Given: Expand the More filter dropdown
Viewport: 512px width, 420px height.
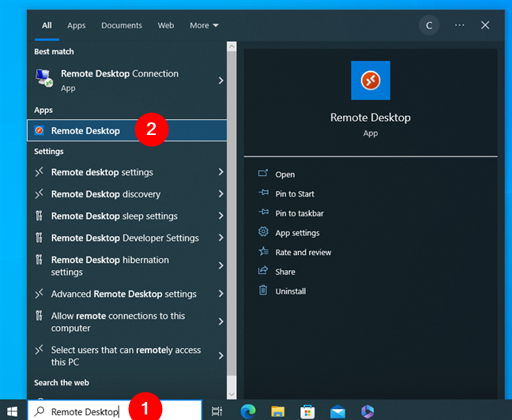Looking at the screenshot, I should (204, 25).
